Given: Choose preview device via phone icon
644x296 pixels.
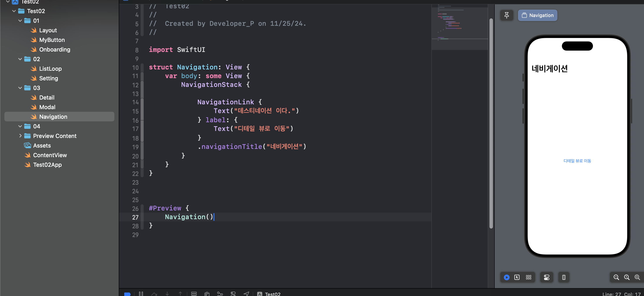Looking at the screenshot, I should pos(564,277).
